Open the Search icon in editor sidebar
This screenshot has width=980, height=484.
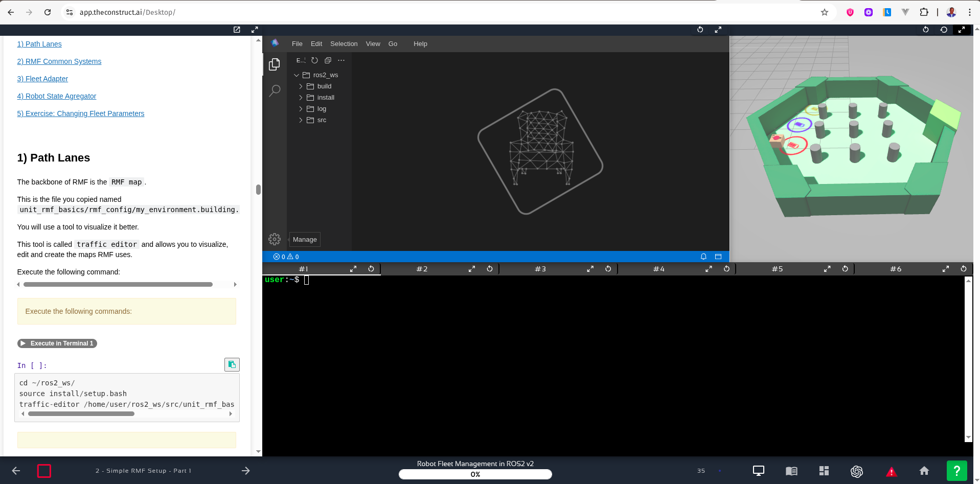click(x=275, y=91)
